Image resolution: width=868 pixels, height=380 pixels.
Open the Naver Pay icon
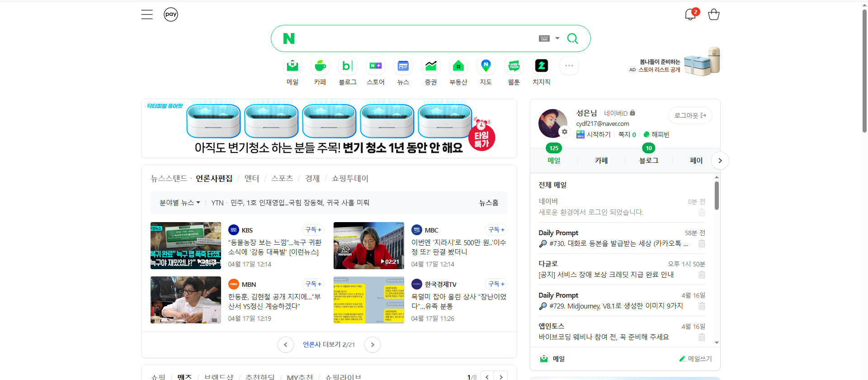point(171,14)
